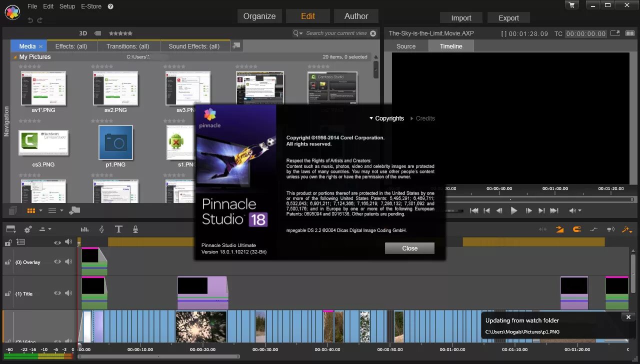Click the split clip razor icon

pos(542,229)
